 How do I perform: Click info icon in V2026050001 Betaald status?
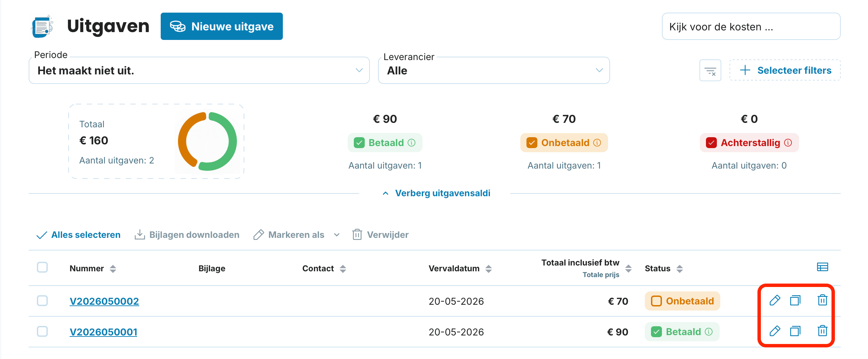(709, 332)
